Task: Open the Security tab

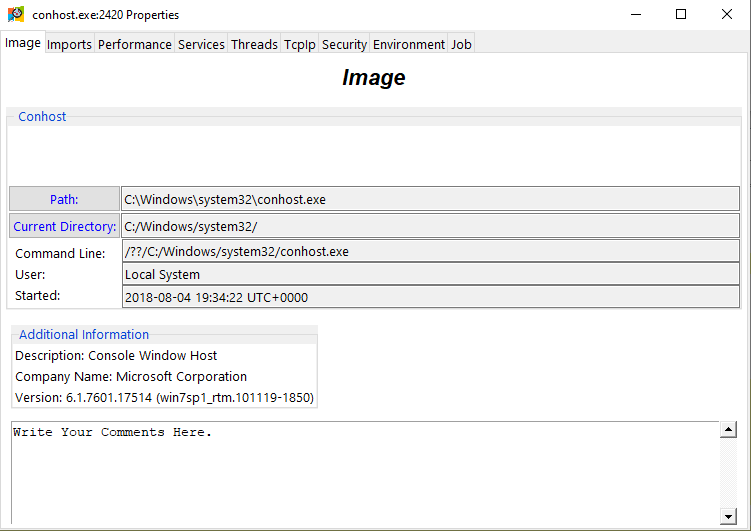Action: pos(344,45)
